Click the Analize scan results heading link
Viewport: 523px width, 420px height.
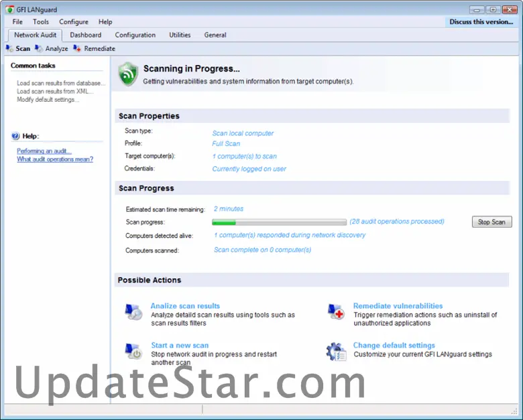tap(185, 306)
